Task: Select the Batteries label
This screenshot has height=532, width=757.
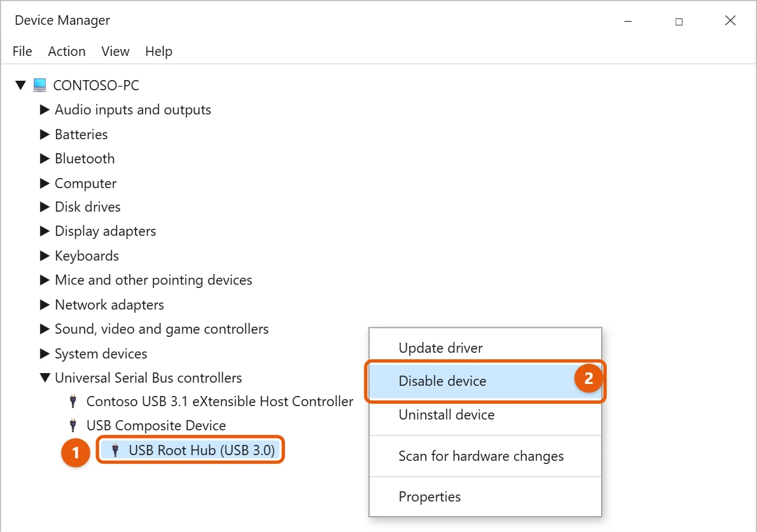Action: 81,134
